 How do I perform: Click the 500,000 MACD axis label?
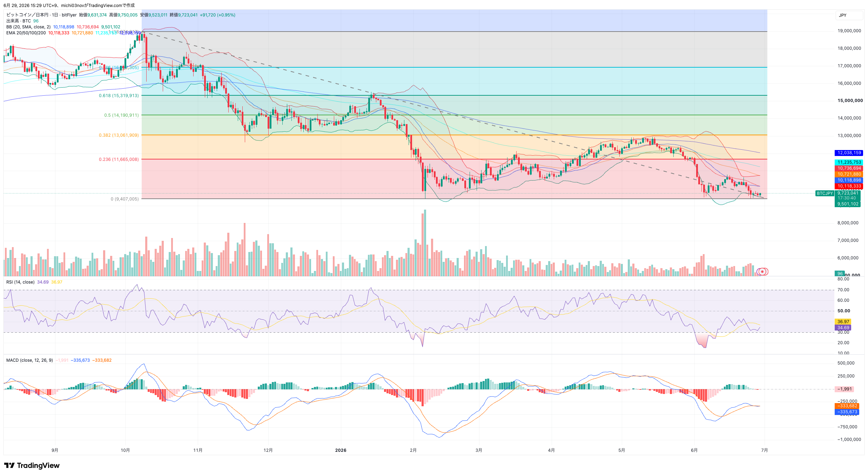click(x=846, y=363)
